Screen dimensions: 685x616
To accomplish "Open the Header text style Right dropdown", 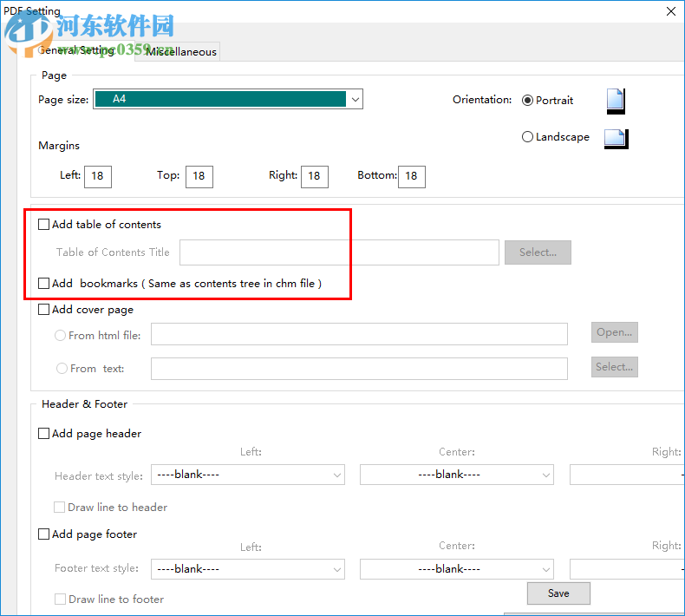I will [x=627, y=475].
